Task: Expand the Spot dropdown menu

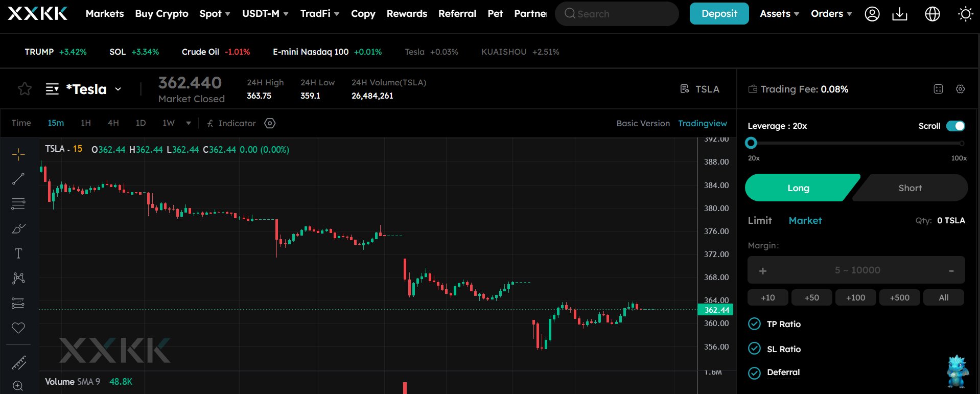Action: click(215, 14)
